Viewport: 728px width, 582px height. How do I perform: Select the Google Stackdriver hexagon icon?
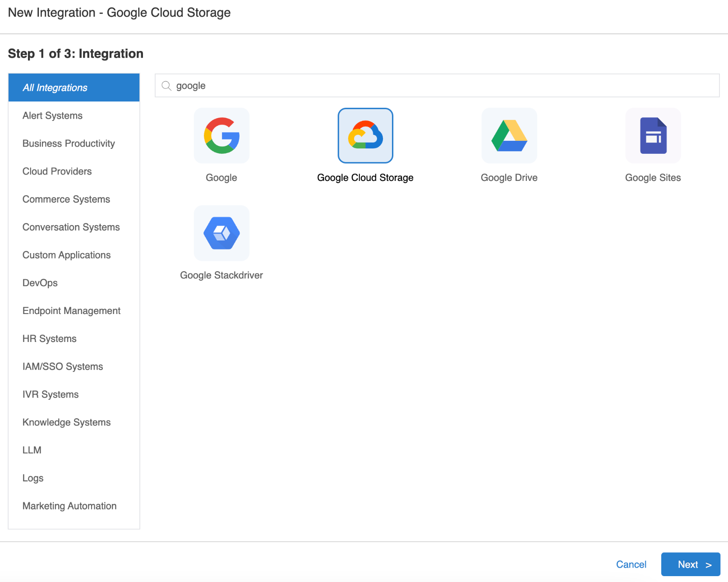point(221,233)
